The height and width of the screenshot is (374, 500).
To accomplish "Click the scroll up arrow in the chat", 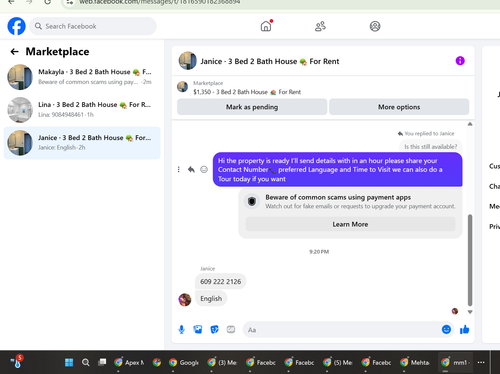I will (x=470, y=124).
